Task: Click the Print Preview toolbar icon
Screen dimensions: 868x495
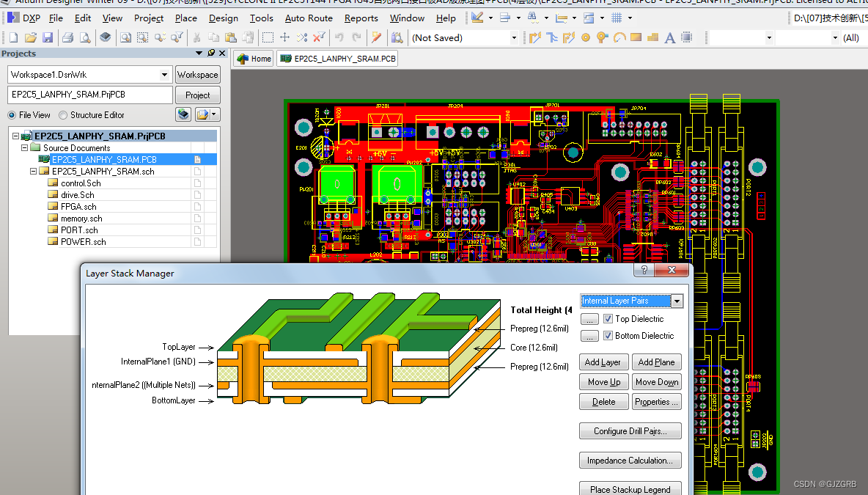Action: coord(86,37)
